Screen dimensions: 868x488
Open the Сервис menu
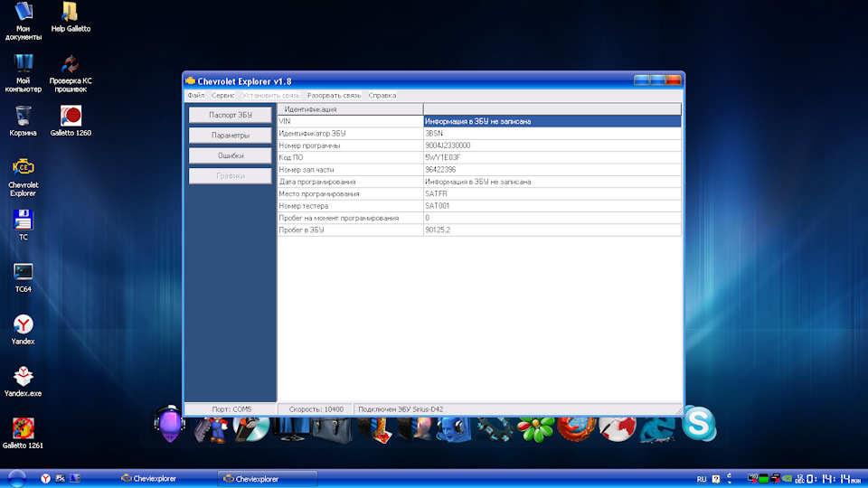click(x=222, y=95)
